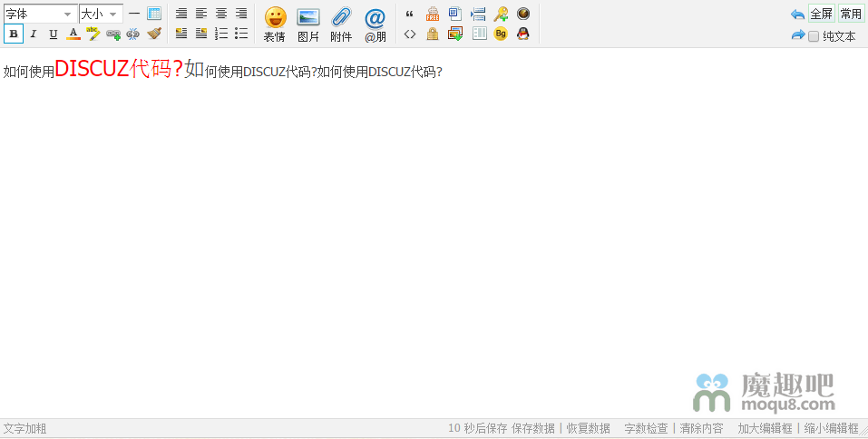The width and height of the screenshot is (868, 439).
Task: Click the 文字加粗 status hint text
Action: [x=24, y=428]
